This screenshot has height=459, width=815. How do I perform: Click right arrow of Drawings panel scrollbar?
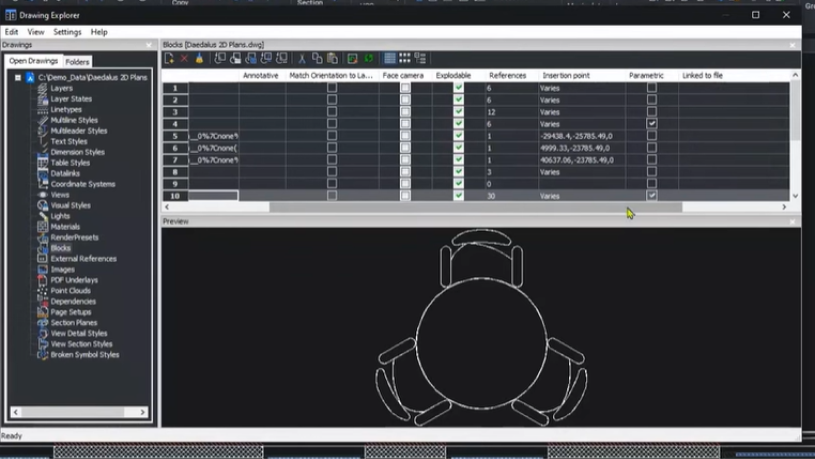coord(142,412)
